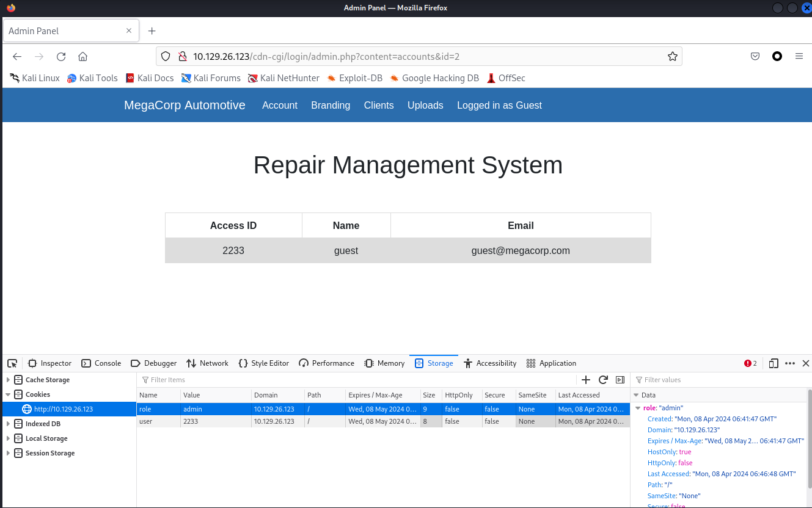This screenshot has width=812, height=508.
Task: Sort cookies by Name column
Action: [x=159, y=395]
